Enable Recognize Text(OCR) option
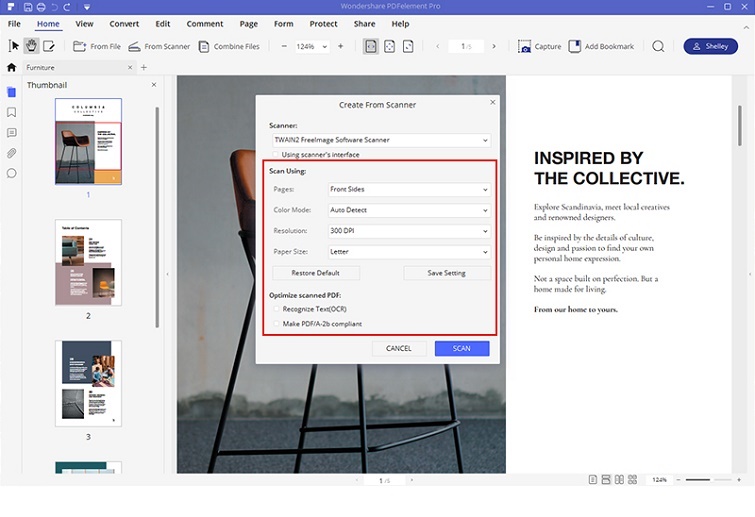 tap(277, 309)
